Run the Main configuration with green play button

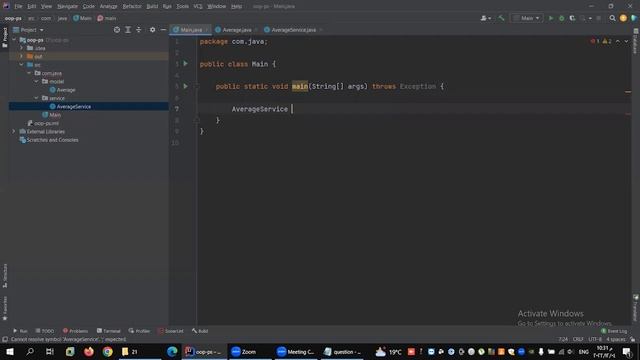tap(551, 18)
